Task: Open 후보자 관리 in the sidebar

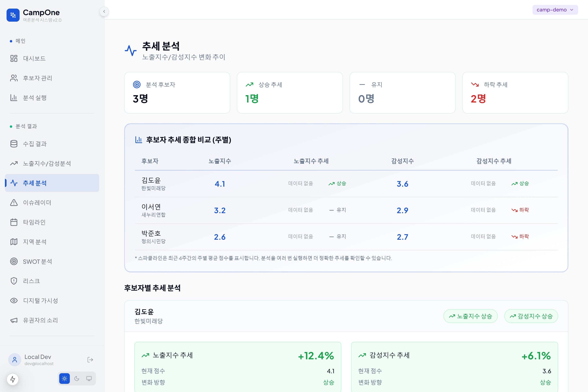Action: (x=52, y=78)
